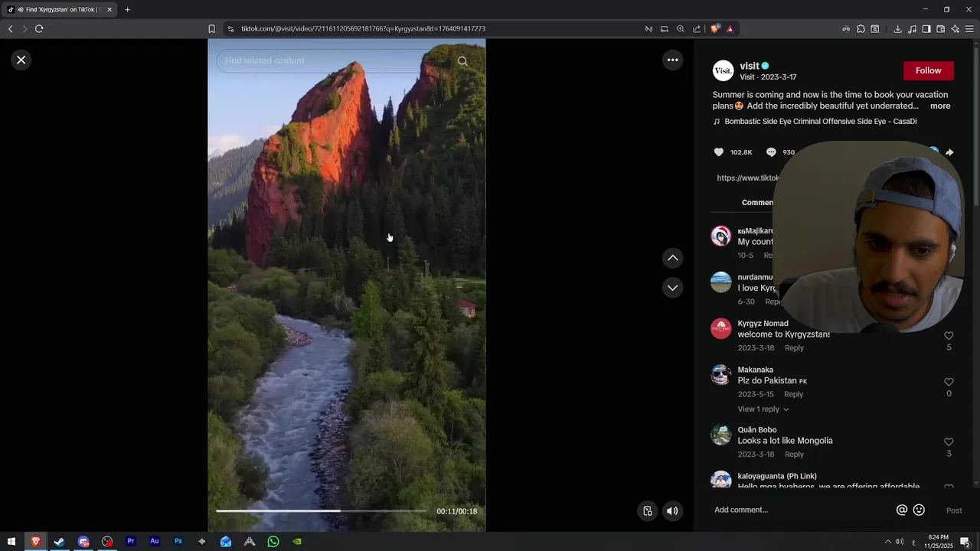The height and width of the screenshot is (551, 980).
Task: Reload the current page
Action: click(39, 29)
